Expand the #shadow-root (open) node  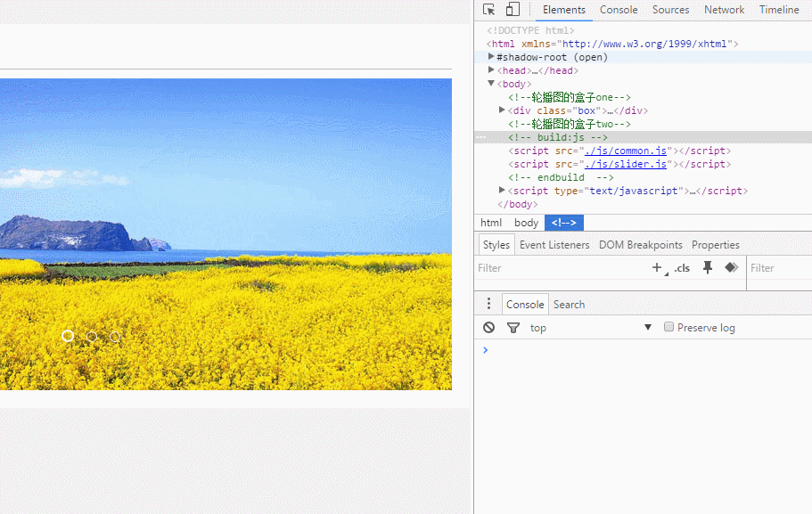click(x=491, y=56)
